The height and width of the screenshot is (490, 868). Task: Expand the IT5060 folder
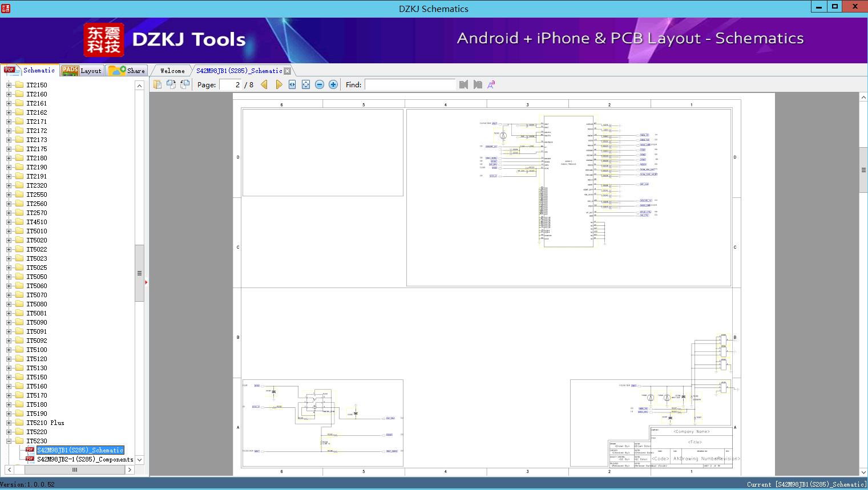click(9, 286)
